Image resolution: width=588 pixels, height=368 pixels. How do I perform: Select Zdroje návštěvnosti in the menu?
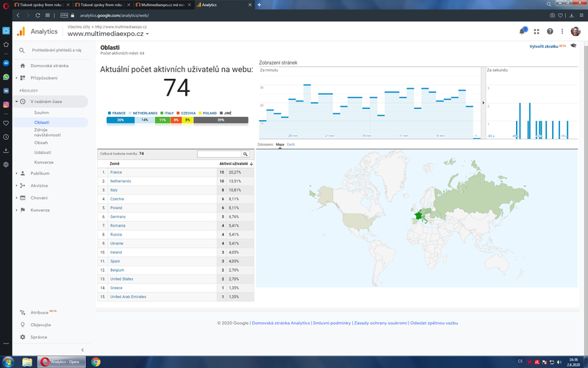47,132
